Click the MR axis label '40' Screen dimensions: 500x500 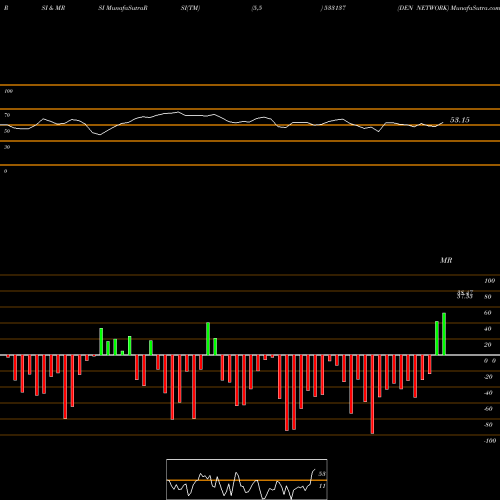point(487,329)
